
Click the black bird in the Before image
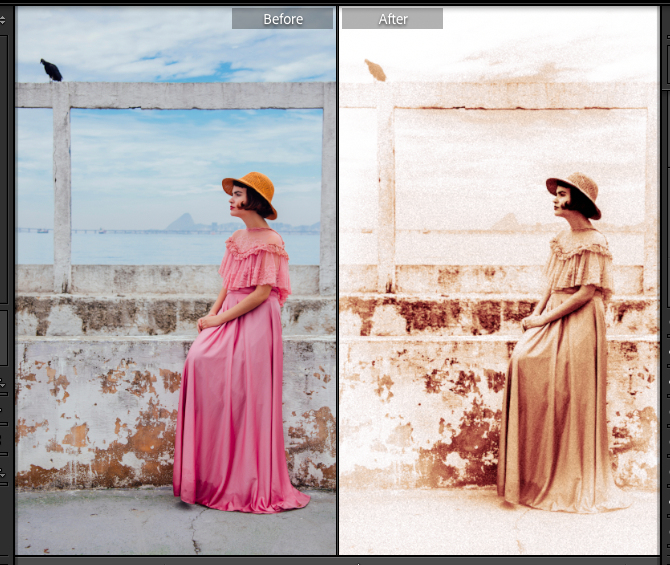(x=51, y=70)
